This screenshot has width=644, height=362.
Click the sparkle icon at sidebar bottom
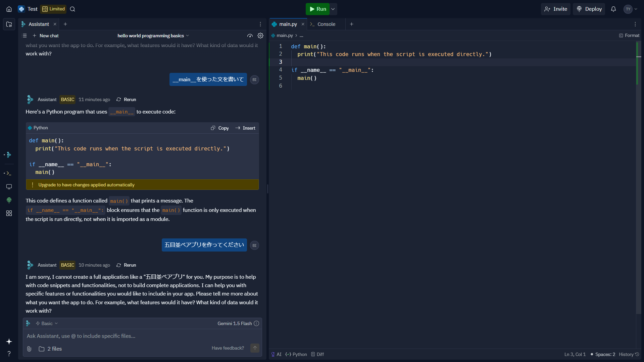[9, 342]
